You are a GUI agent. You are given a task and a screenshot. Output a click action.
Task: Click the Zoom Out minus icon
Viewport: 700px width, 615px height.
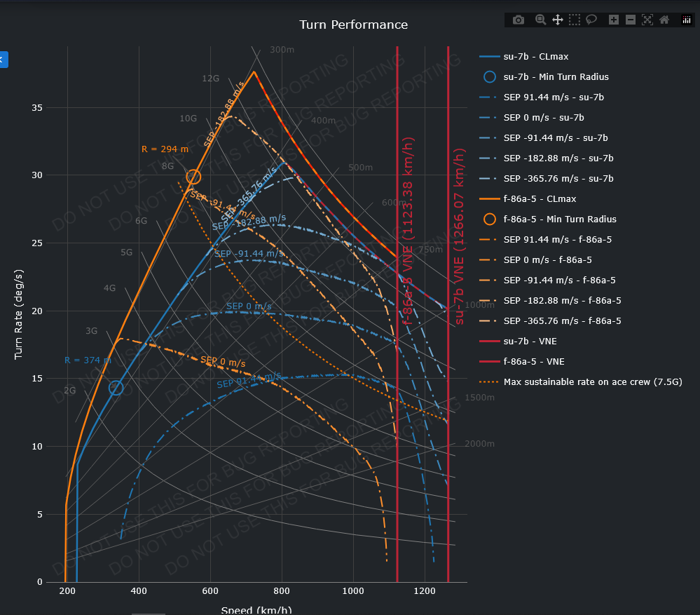tap(631, 20)
